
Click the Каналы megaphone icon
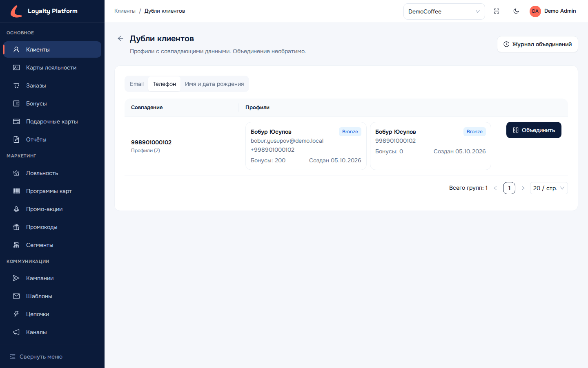point(16,332)
